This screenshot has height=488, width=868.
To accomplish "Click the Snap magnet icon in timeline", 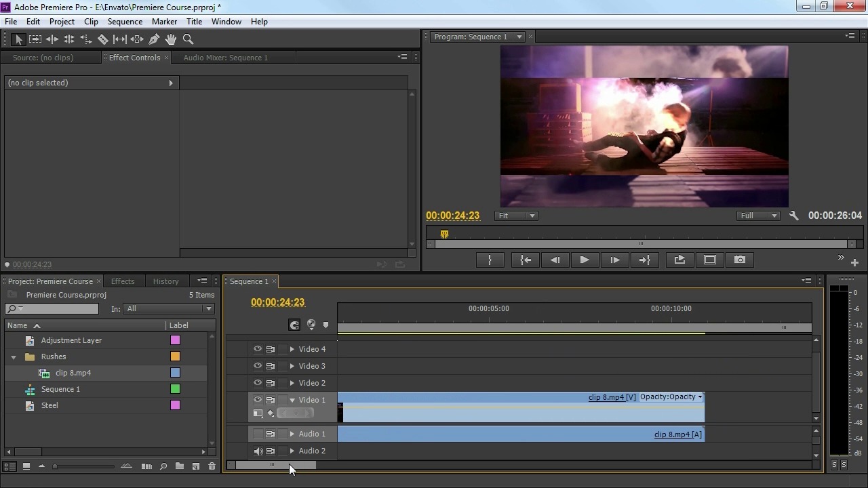I will pyautogui.click(x=294, y=325).
